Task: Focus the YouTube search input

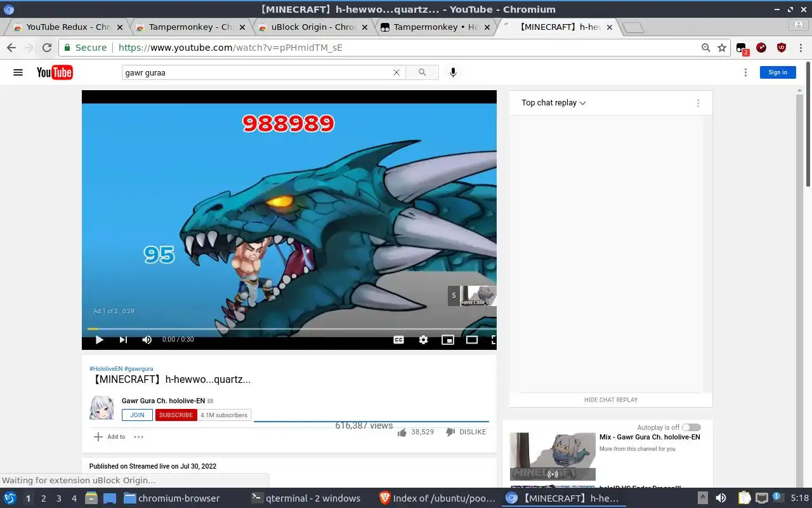Action: tap(257, 72)
